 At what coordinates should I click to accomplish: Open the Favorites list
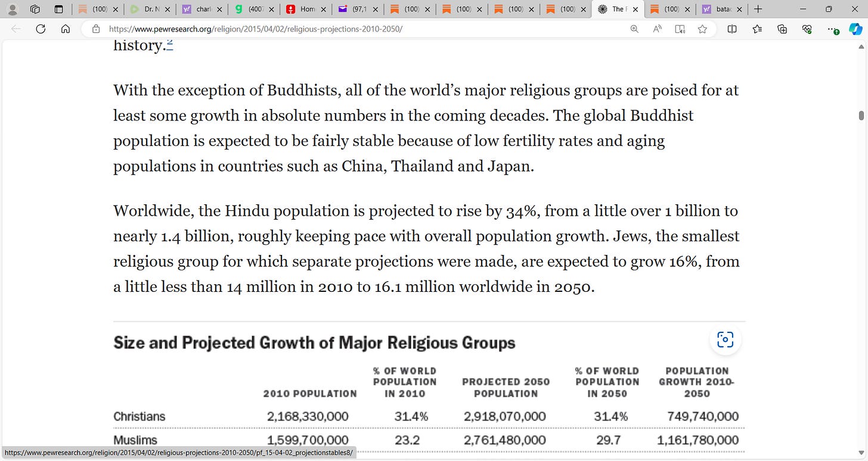tap(757, 29)
